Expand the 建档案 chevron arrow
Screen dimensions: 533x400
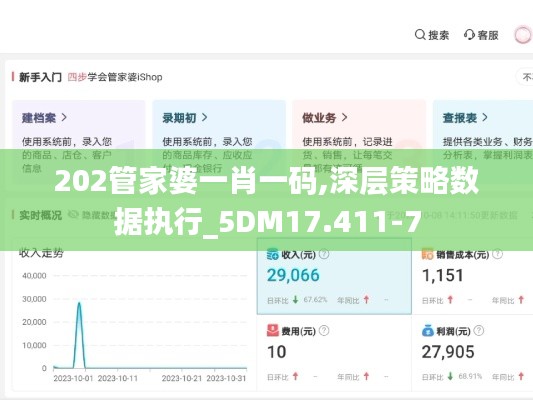64,118
